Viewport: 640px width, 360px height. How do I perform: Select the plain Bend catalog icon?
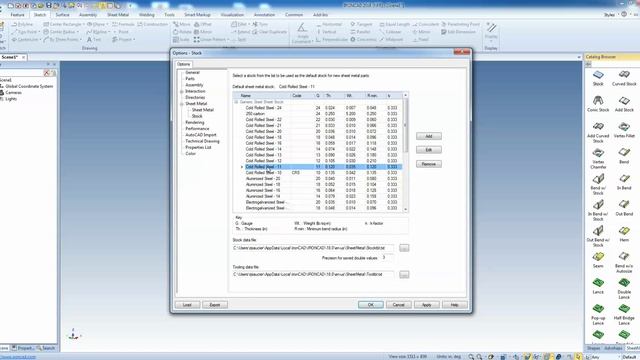click(x=624, y=153)
